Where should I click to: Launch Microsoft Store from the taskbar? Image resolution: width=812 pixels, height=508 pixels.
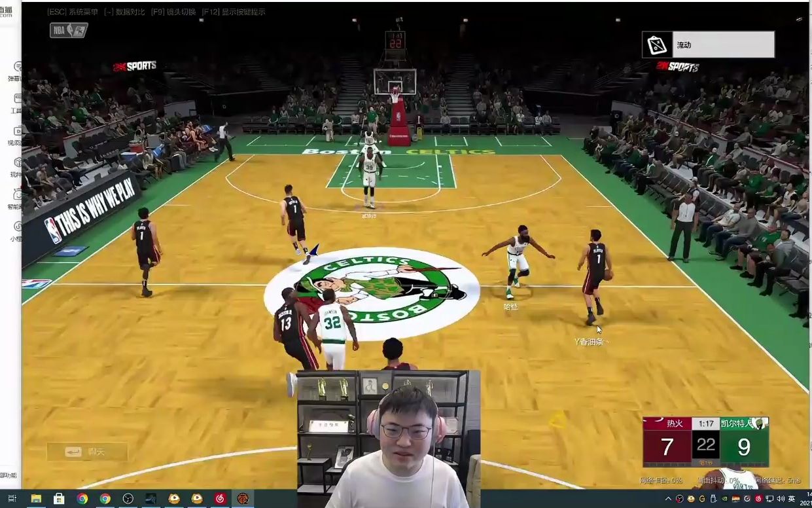coord(59,499)
